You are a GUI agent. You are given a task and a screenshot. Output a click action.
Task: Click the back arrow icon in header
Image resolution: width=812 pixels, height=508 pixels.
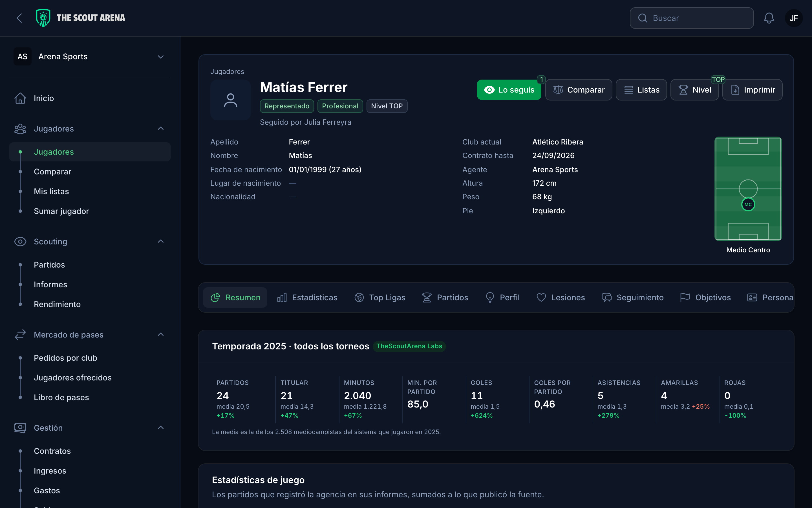tap(19, 18)
